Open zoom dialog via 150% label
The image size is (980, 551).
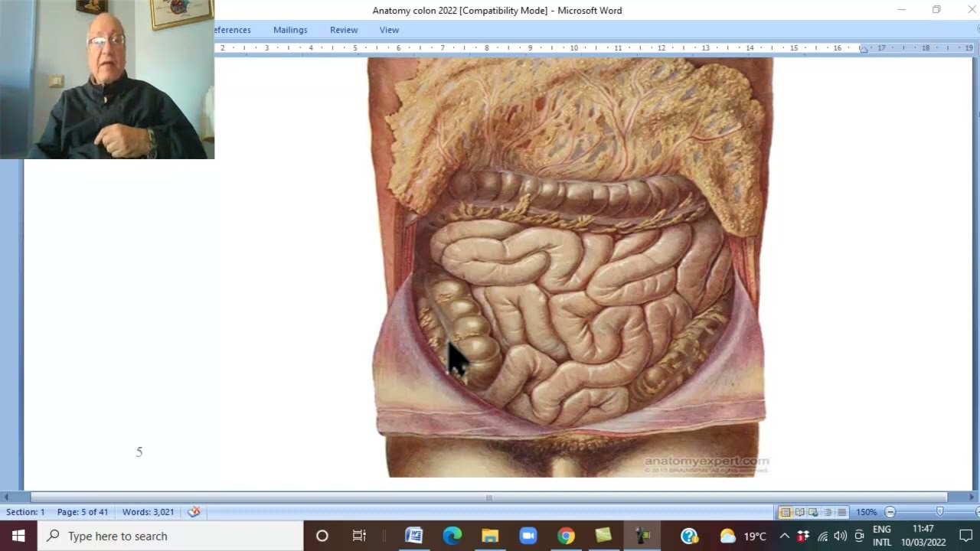866,512
